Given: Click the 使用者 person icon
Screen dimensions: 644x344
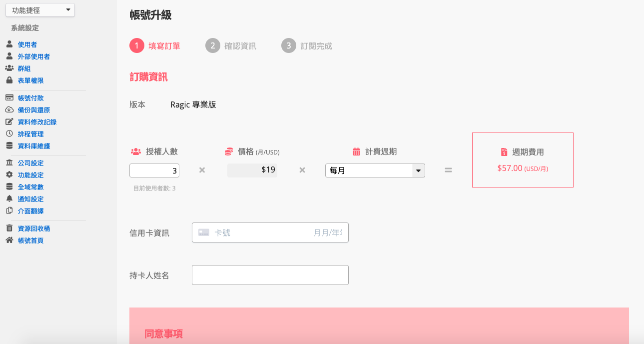Looking at the screenshot, I should (9, 44).
